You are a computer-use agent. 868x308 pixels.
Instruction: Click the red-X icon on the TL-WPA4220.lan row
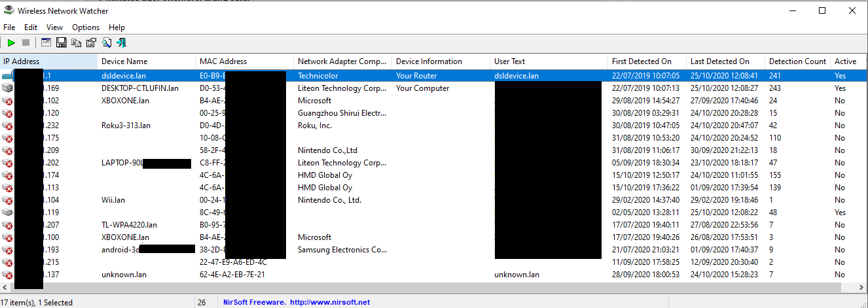pos(8,225)
